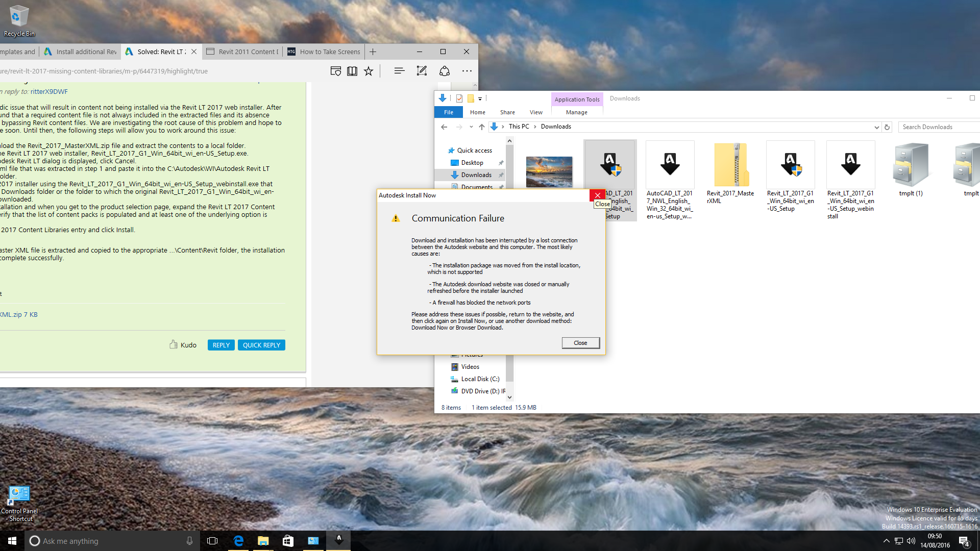Open the Task View icon on the taskbar
The height and width of the screenshot is (551, 980).
tap(212, 541)
